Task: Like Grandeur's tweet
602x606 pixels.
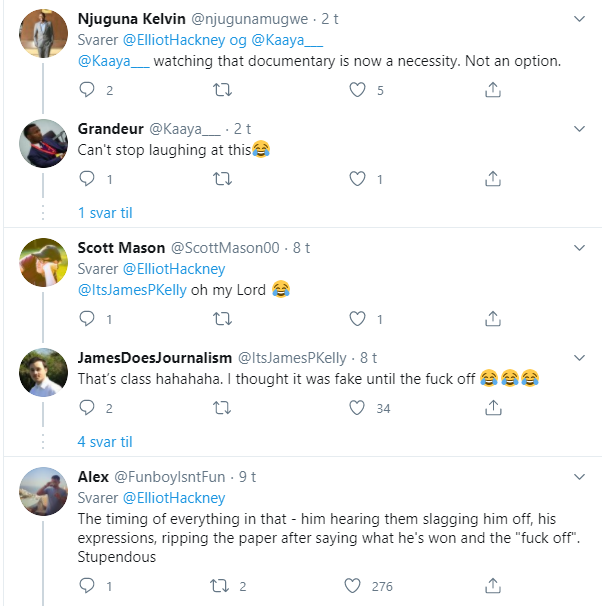Action: tap(358, 179)
